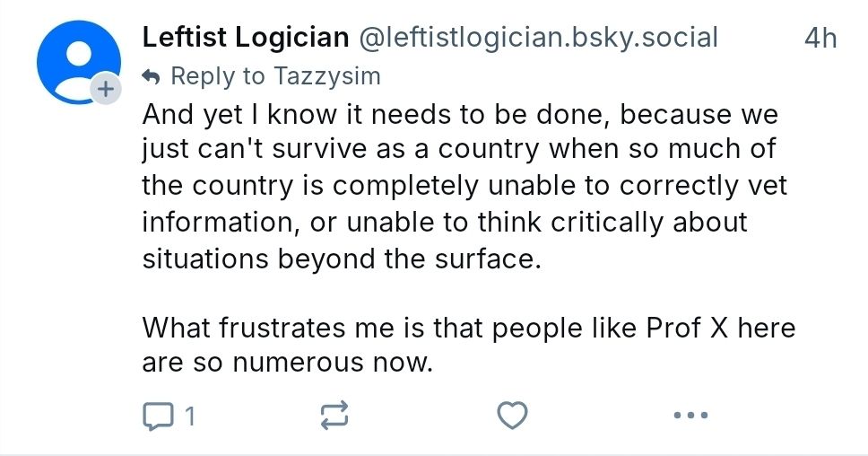The width and height of the screenshot is (868, 456).
Task: Click the reply speech-bubble icon
Action: coord(157,416)
